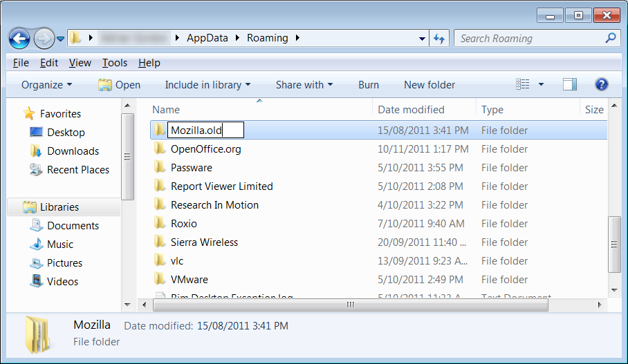Open the Music library
628x364 pixels.
(x=60, y=245)
